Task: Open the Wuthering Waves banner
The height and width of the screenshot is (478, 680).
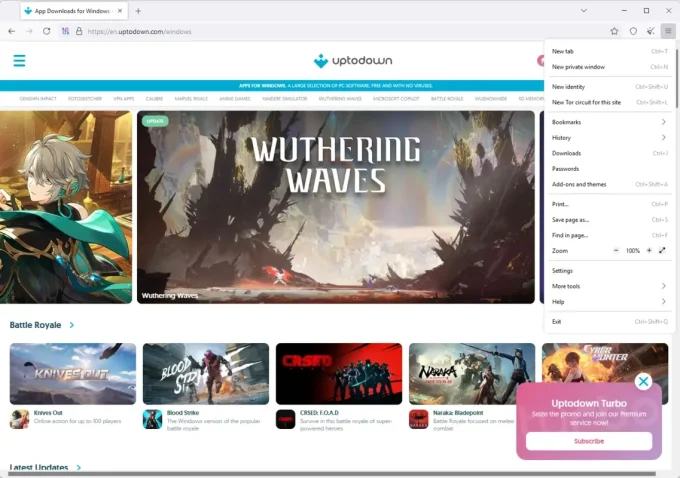Action: click(336, 206)
